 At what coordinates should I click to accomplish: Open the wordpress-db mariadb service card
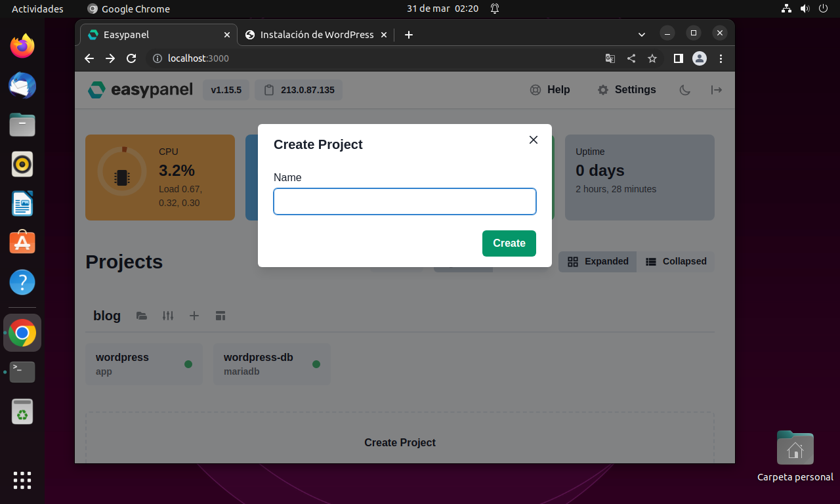[x=272, y=364]
